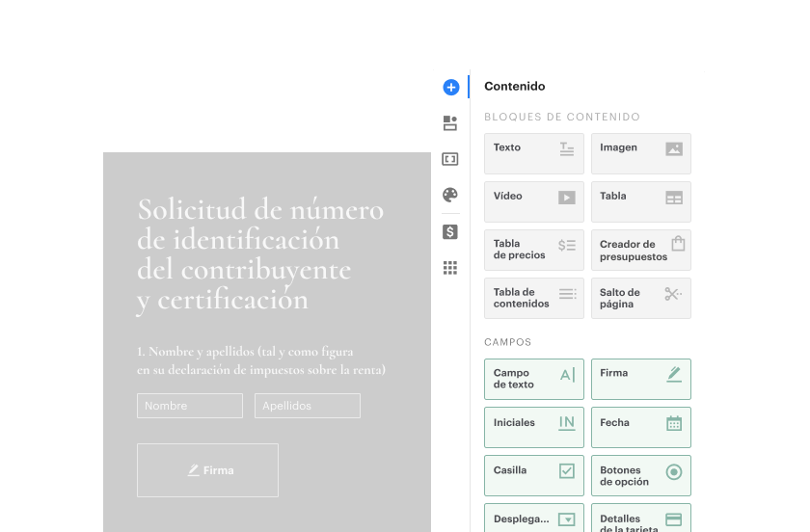
Task: Open the Content add (plus) sidebar icon
Action: tap(451, 87)
